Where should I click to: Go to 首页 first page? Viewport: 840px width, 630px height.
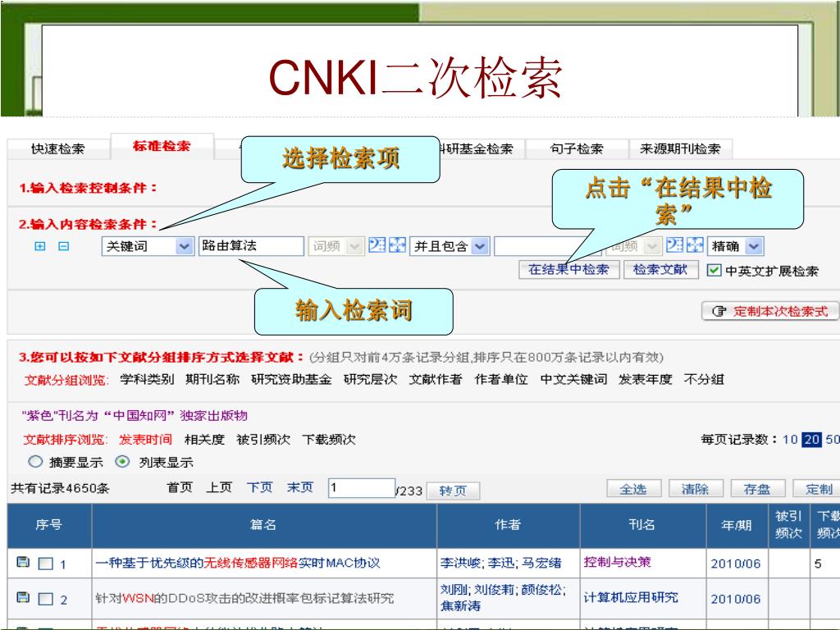tap(180, 487)
